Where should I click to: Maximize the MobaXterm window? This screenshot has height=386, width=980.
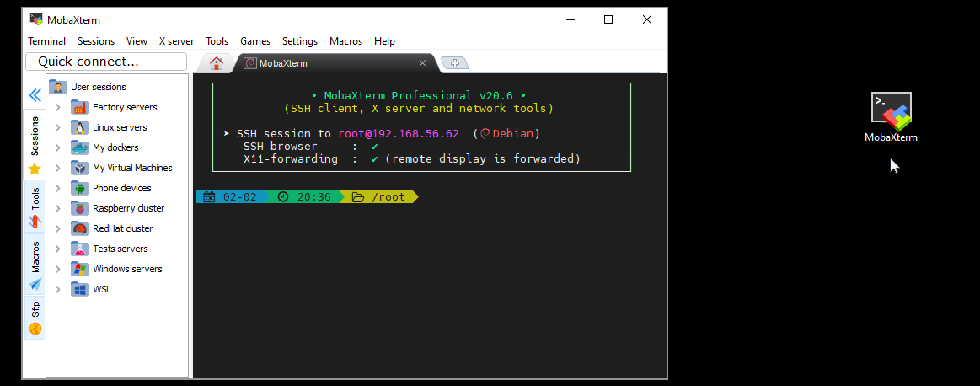click(608, 19)
